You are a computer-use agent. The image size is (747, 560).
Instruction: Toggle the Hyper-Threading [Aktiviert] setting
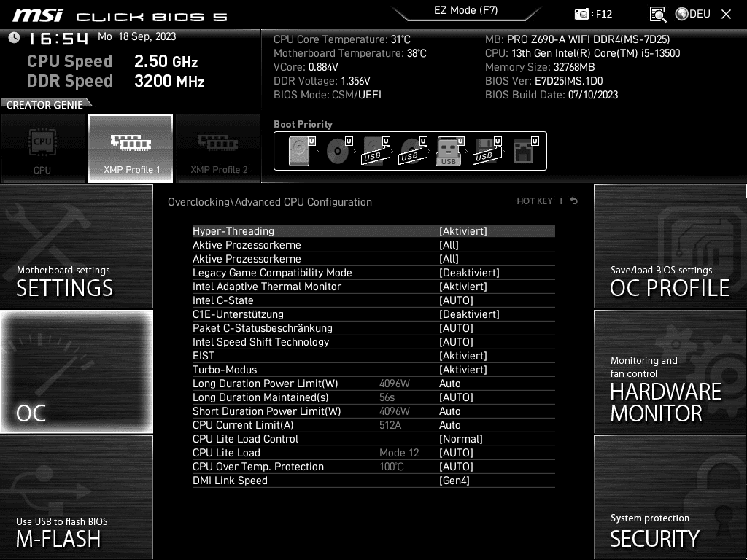[x=373, y=231]
